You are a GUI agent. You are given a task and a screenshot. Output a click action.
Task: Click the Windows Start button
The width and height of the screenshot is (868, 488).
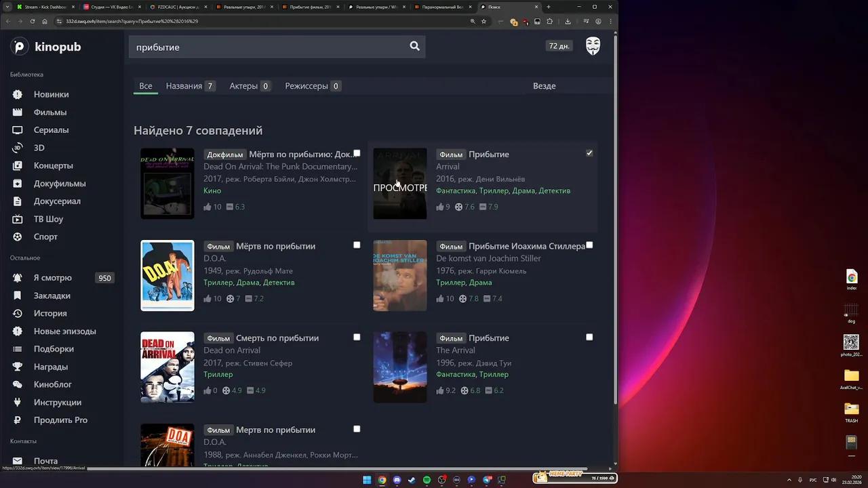tap(367, 480)
